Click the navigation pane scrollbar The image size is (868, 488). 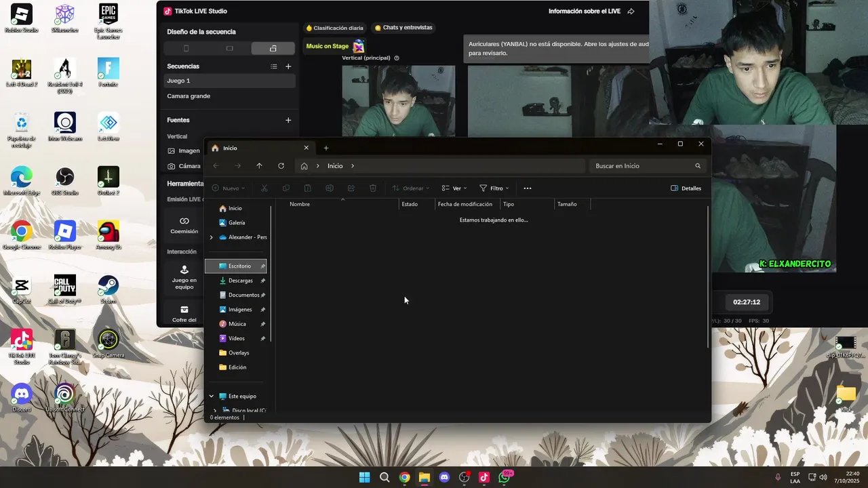point(271,273)
